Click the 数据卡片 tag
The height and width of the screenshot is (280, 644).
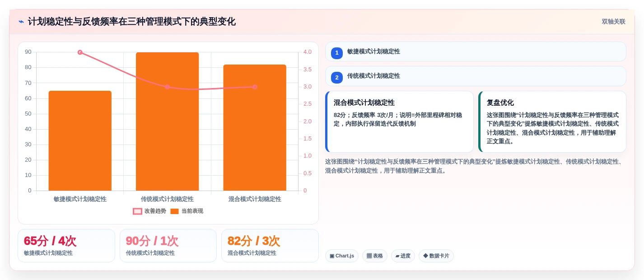click(436, 256)
